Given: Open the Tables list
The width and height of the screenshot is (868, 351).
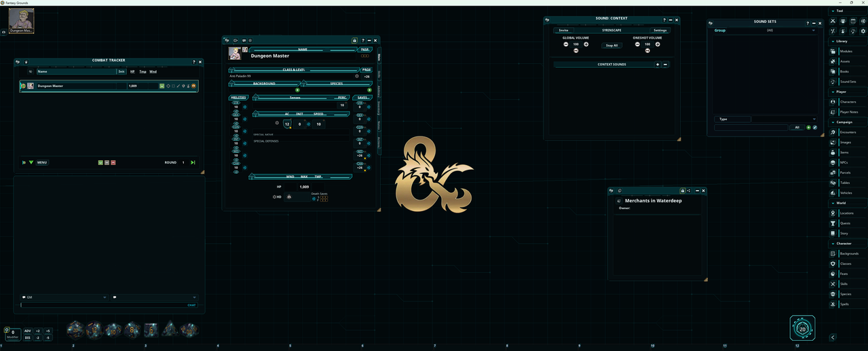Looking at the screenshot, I should click(847, 183).
